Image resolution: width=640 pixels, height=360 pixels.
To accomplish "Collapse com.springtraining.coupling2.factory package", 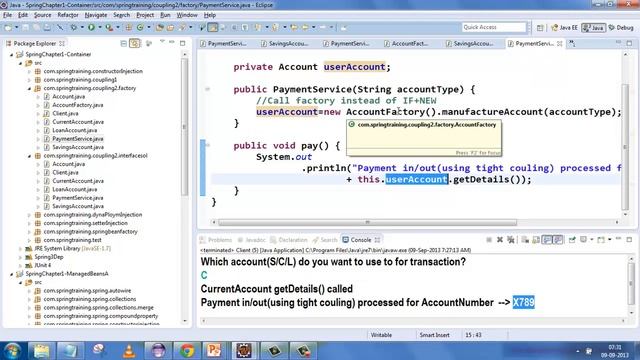I will [x=29, y=88].
